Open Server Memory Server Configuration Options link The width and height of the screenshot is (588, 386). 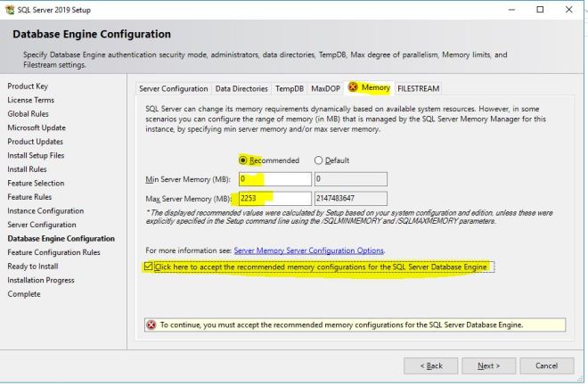point(309,250)
